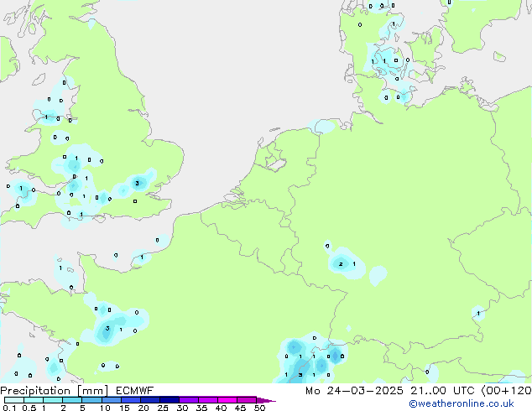Screen dimensions: 532x411
Task: Click the legend color block between 5 and 10
Action: click(x=93, y=400)
